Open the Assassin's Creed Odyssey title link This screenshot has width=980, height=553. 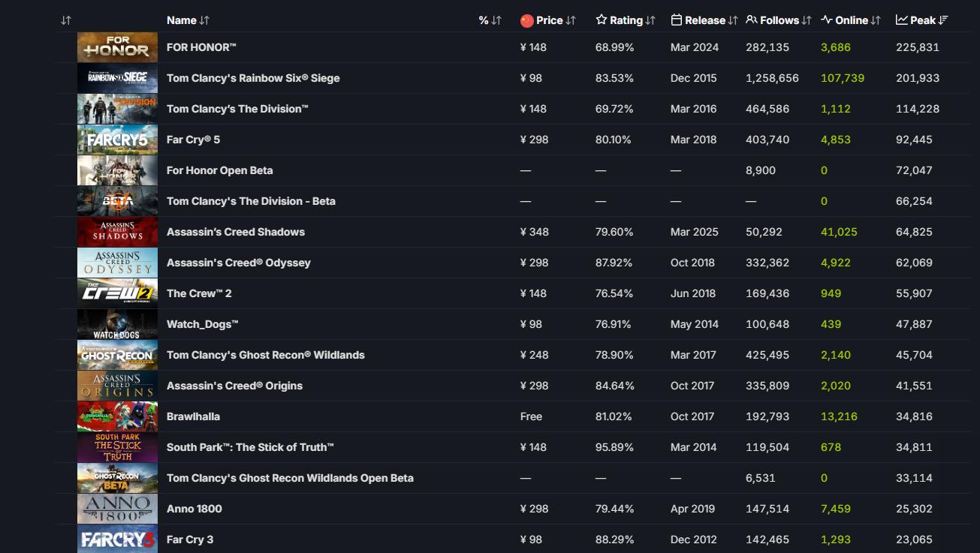pyautogui.click(x=239, y=263)
